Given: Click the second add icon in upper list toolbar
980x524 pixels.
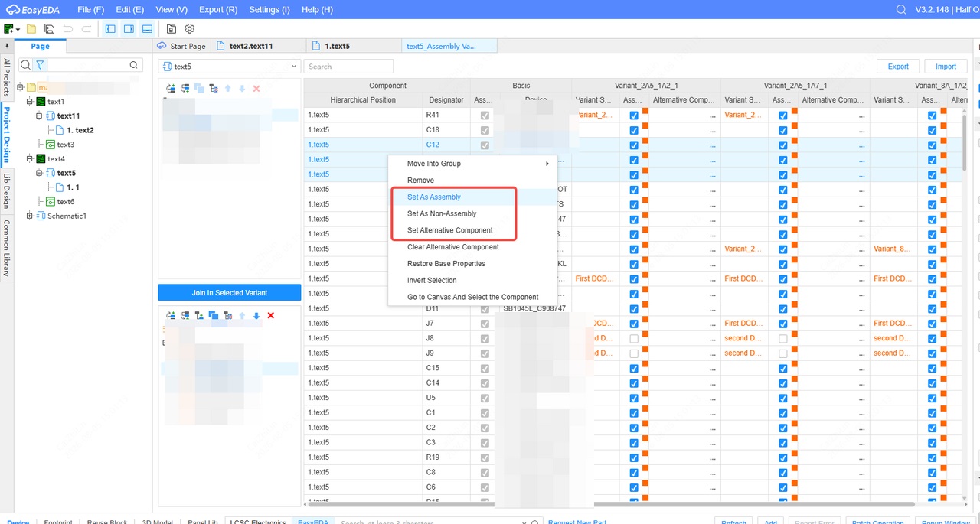Looking at the screenshot, I should [185, 89].
